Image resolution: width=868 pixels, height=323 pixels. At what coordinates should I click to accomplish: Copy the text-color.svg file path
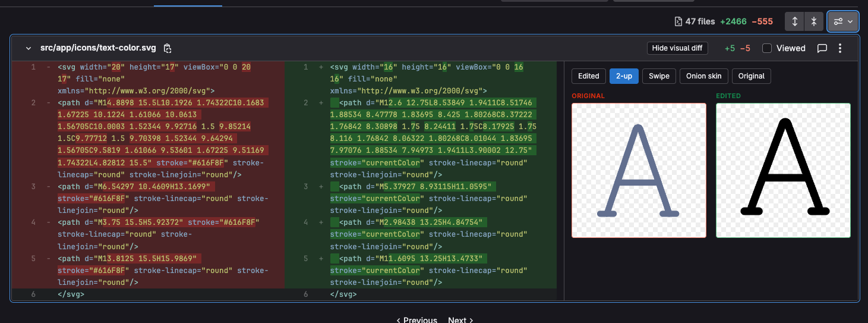pos(168,48)
